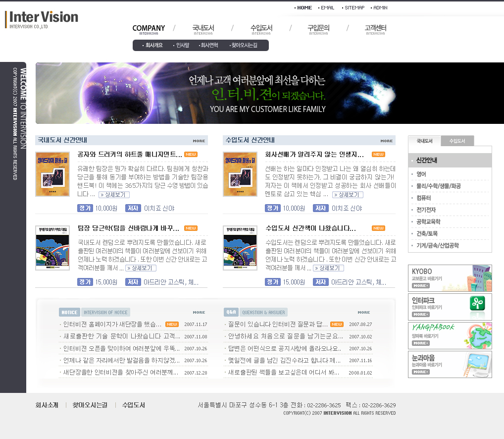Open the 고객센터 main menu
The height and width of the screenshot is (439, 504).
click(x=375, y=29)
